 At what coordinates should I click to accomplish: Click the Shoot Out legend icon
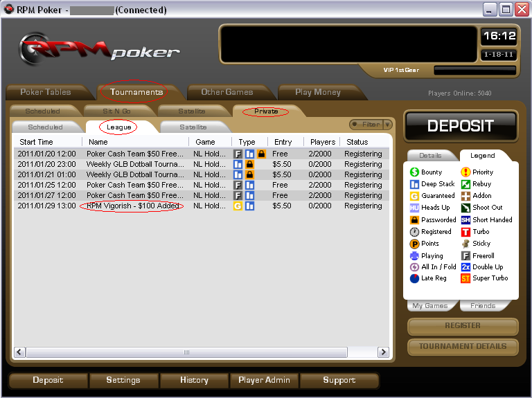[465, 208]
